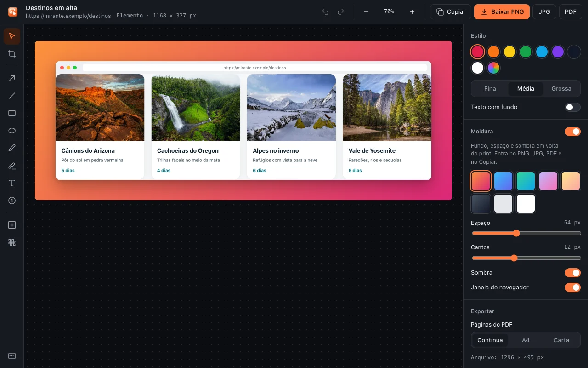Viewport: 588px width, 368px height.
Task: Select the cursor selection tool
Action: (12, 36)
